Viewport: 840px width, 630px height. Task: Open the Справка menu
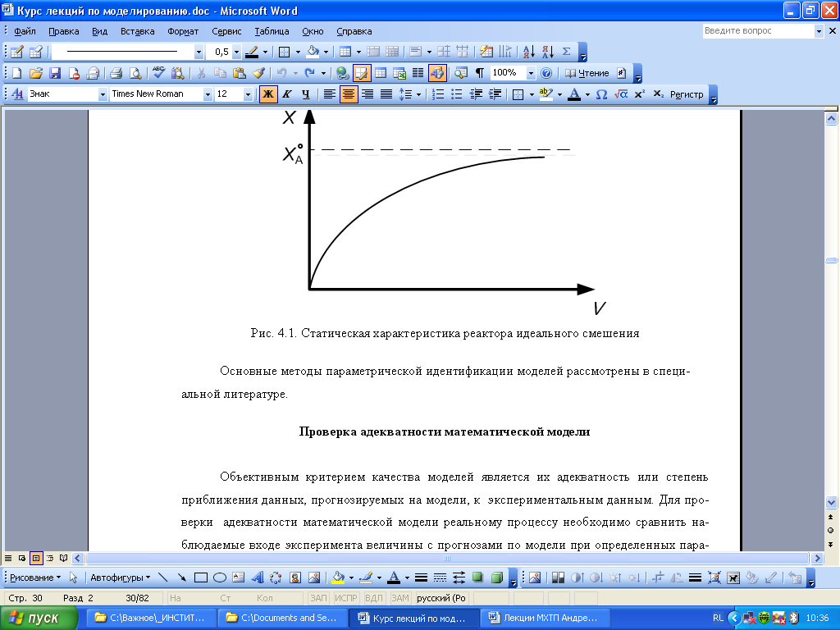[x=354, y=31]
